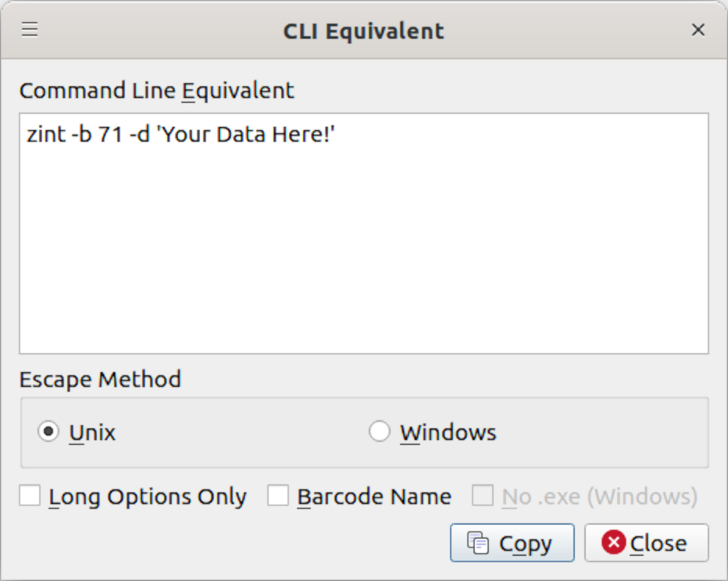Select the three-line icon in the title bar
Image resolution: width=728 pixels, height=581 pixels.
[29, 29]
